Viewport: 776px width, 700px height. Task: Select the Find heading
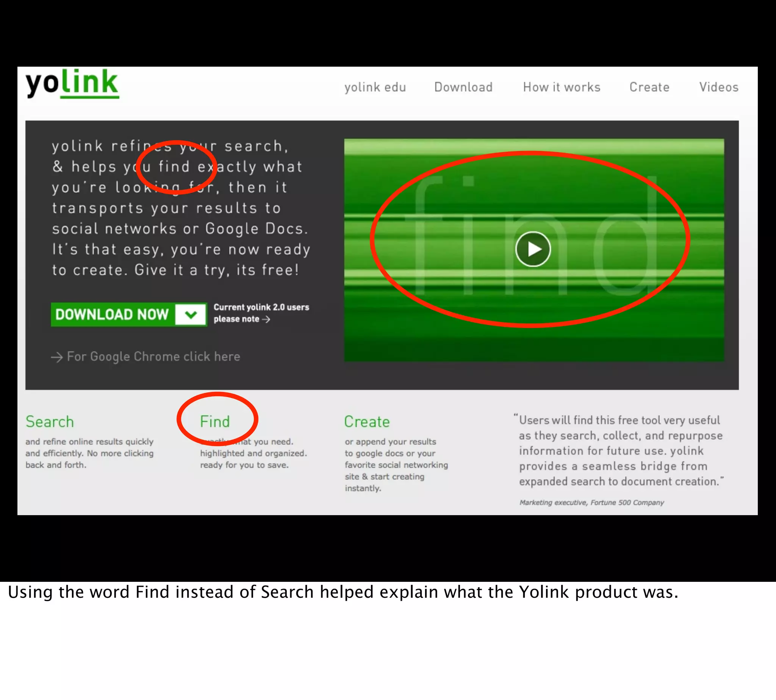click(x=215, y=422)
